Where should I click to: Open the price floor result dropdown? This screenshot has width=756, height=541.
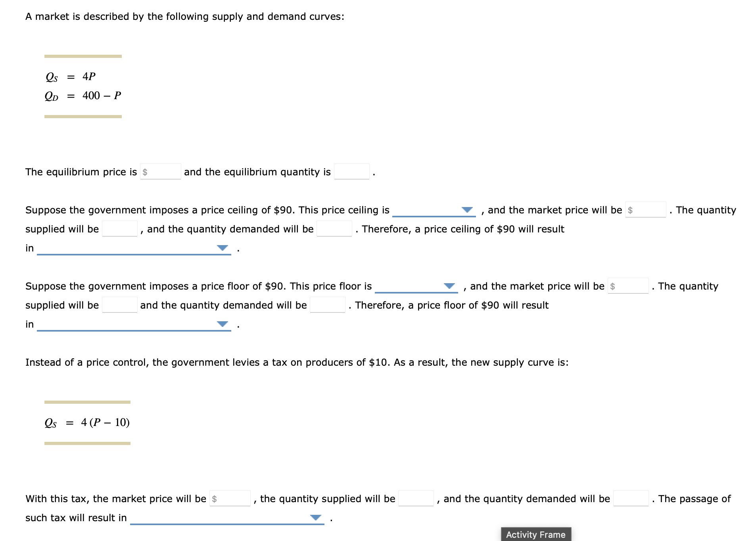(134, 324)
